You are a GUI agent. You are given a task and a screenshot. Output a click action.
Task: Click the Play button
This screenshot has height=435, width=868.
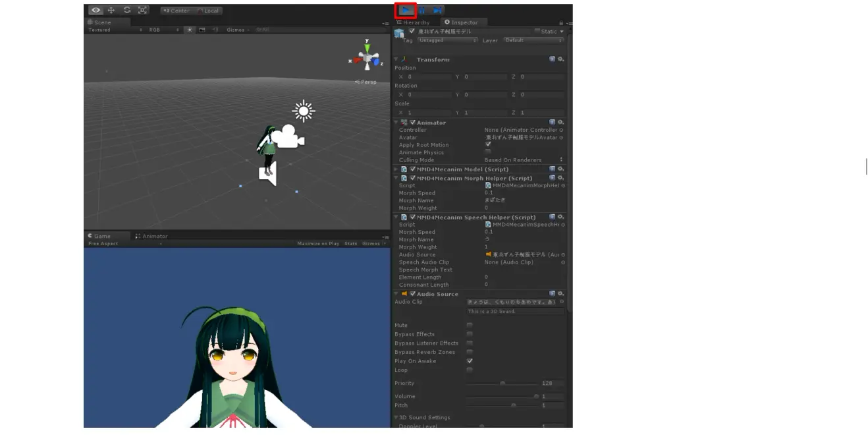click(x=406, y=11)
